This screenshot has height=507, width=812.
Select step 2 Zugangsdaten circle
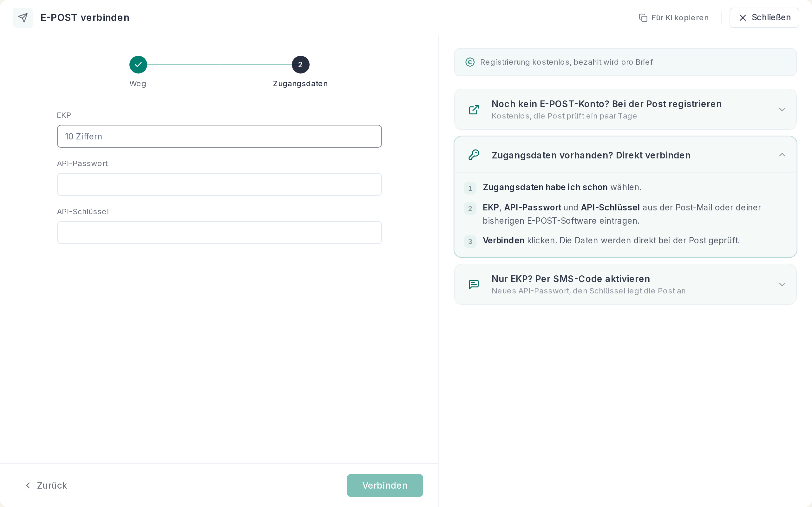pos(300,64)
